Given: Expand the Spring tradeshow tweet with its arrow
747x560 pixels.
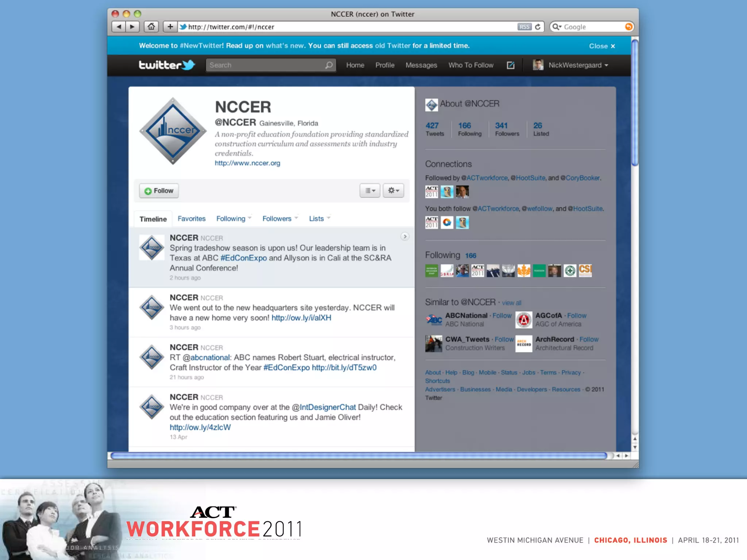Looking at the screenshot, I should 405,237.
